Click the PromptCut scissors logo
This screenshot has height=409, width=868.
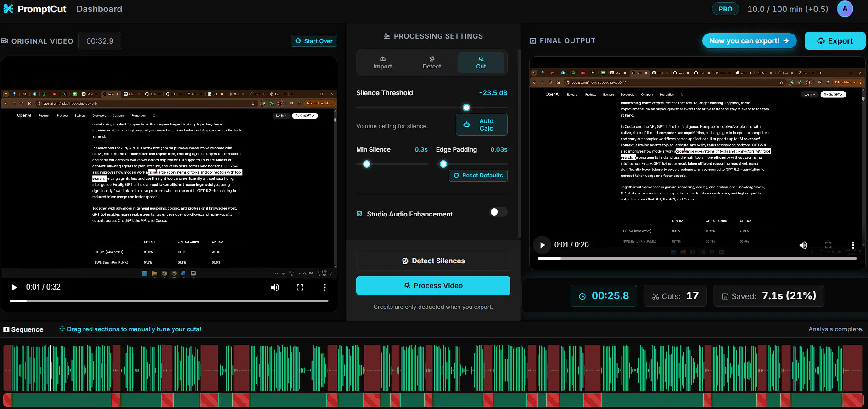[8, 9]
